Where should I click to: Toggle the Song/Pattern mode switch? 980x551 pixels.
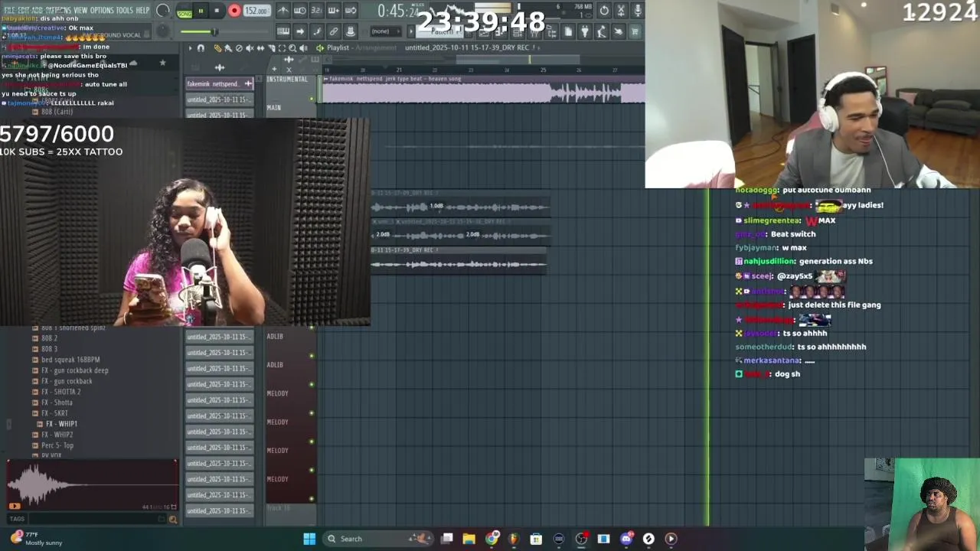185,12
